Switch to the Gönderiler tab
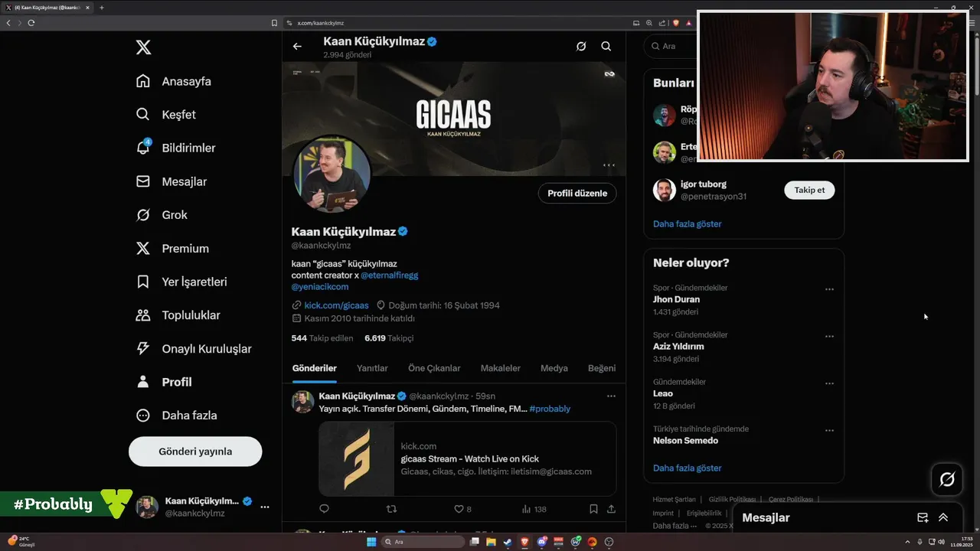This screenshot has height=551, width=980. [315, 368]
